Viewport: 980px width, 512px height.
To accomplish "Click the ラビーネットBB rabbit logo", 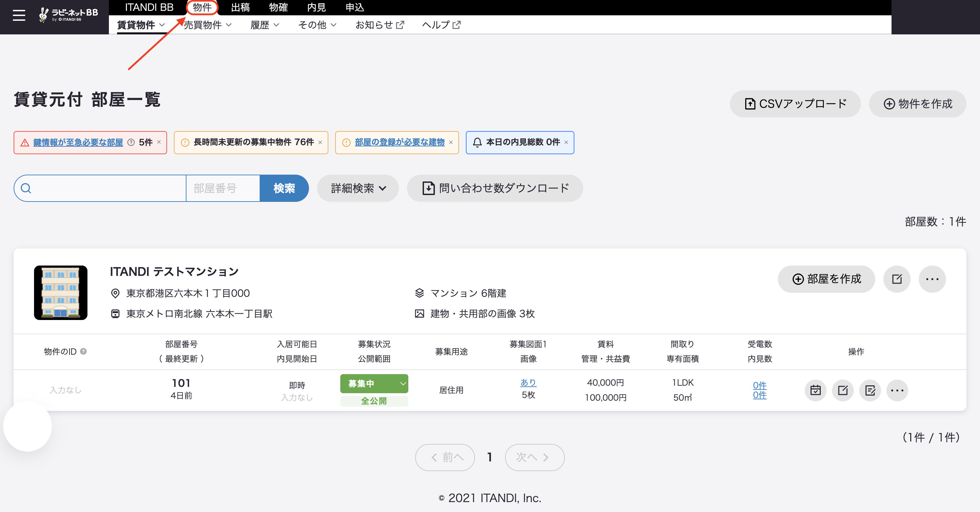I will point(68,15).
